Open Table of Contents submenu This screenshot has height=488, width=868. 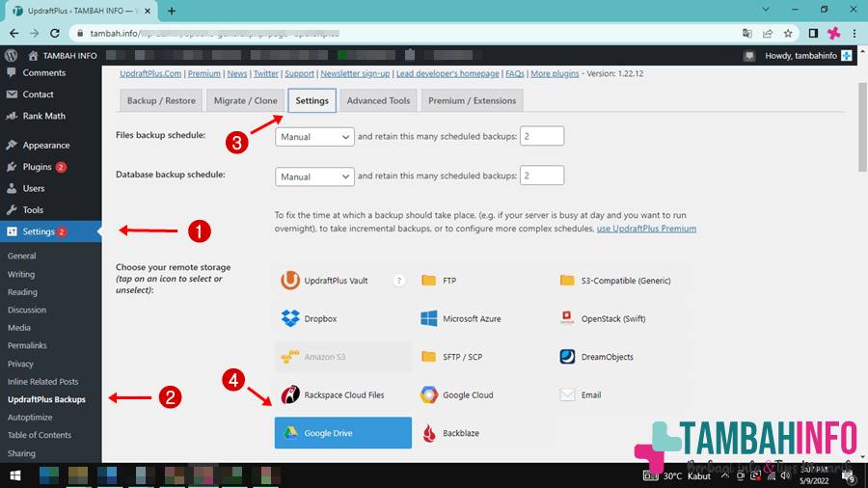click(x=40, y=435)
